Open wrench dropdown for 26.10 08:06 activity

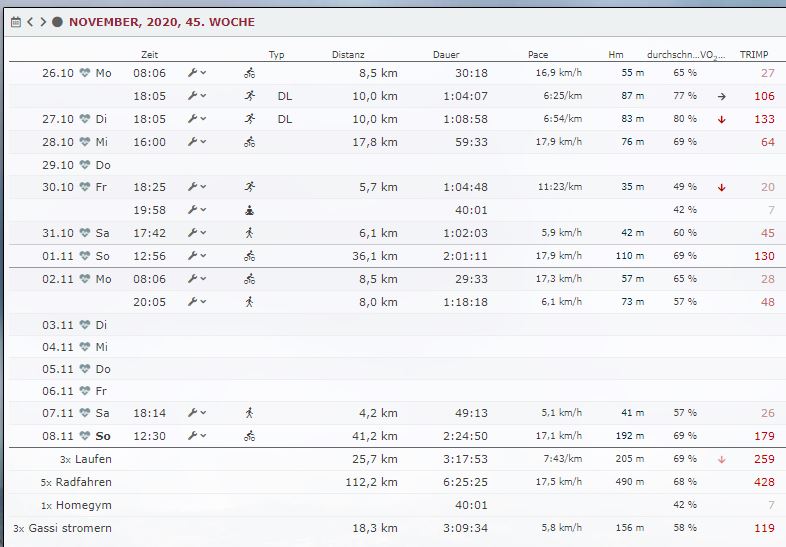click(197, 73)
